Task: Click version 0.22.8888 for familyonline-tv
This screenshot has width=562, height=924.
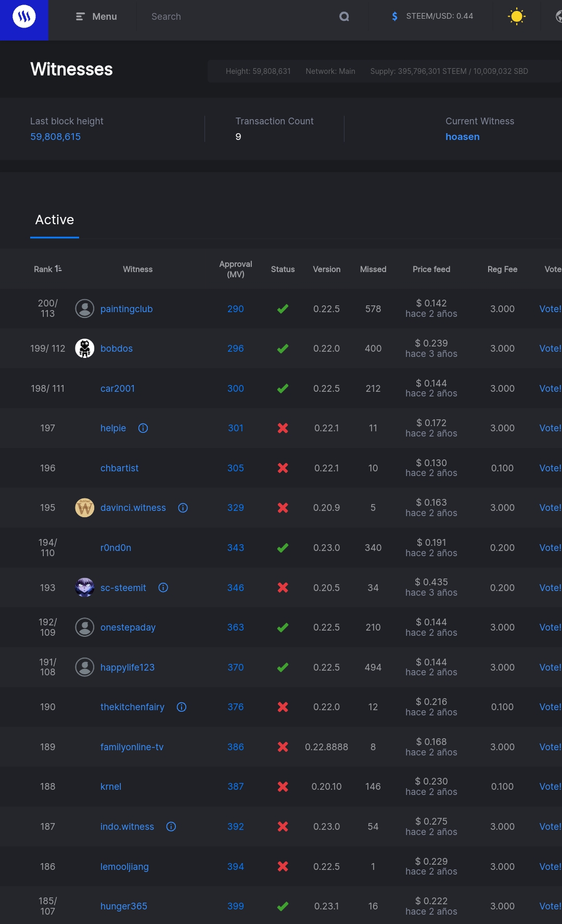Action: pos(327,747)
